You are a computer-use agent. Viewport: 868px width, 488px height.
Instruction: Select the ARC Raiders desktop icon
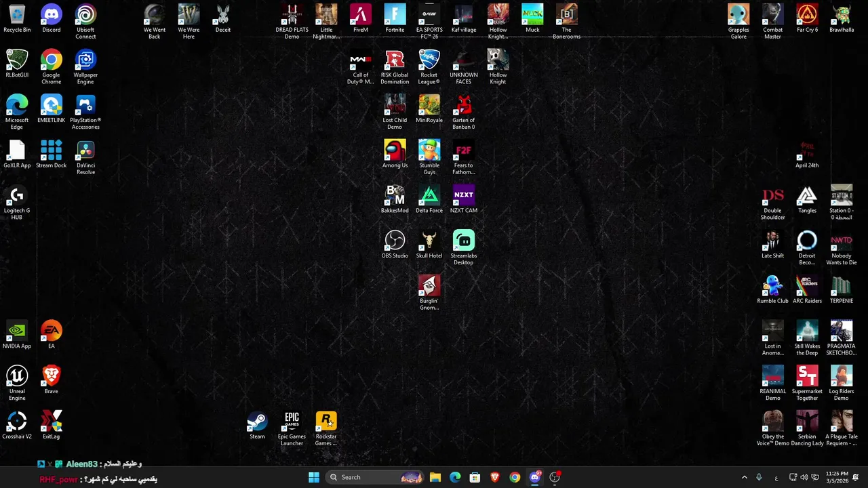coord(807,290)
